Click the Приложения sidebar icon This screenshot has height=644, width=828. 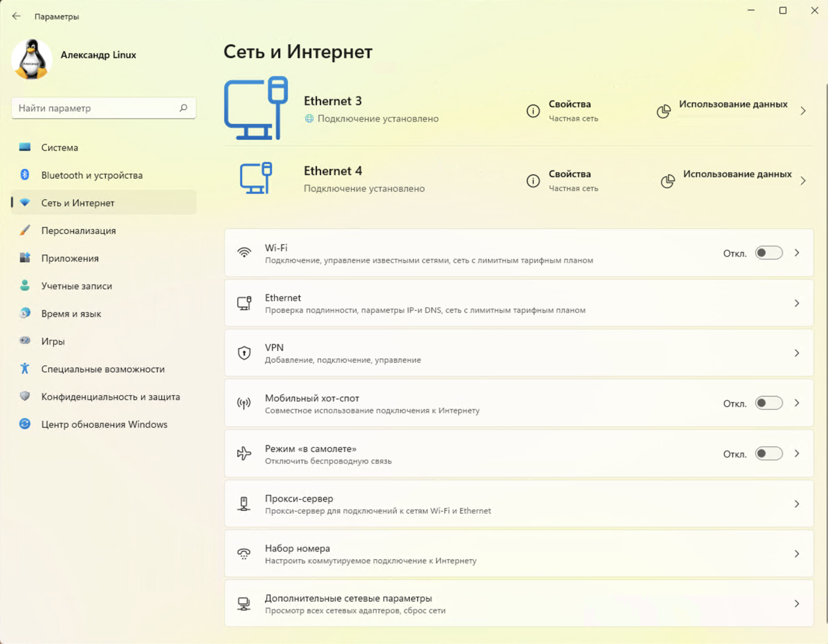coord(25,258)
